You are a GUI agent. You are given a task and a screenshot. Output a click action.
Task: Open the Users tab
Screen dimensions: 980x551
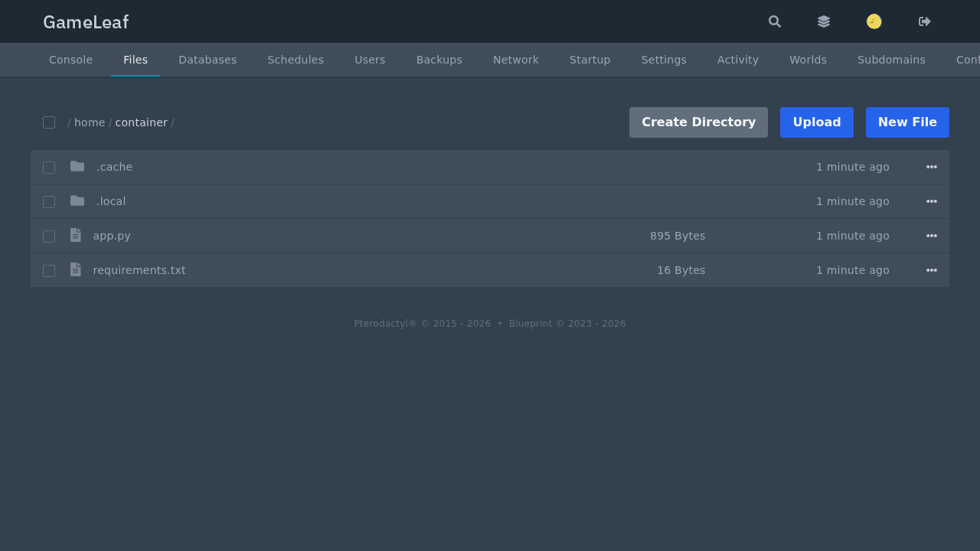(x=370, y=60)
